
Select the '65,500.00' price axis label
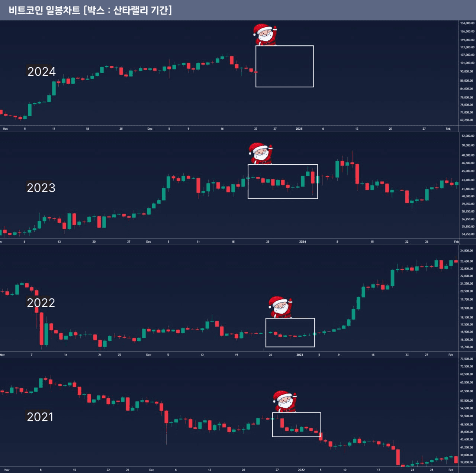[x=467, y=382]
